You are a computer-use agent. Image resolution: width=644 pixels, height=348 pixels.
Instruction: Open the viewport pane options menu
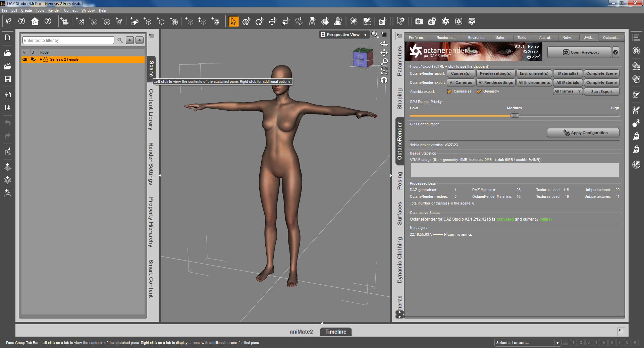(384, 34)
